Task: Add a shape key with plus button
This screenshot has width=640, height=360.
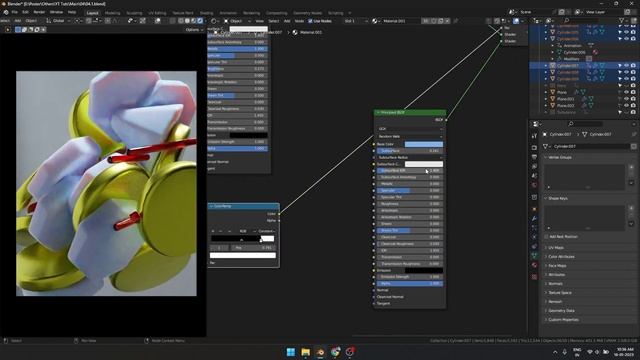Action: pyautogui.click(x=631, y=209)
